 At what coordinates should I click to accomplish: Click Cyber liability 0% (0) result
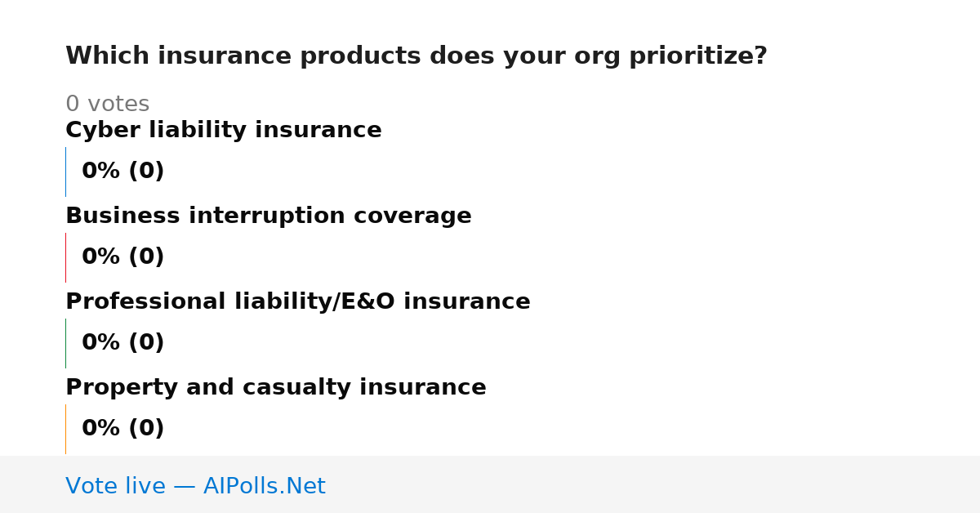[x=123, y=172]
